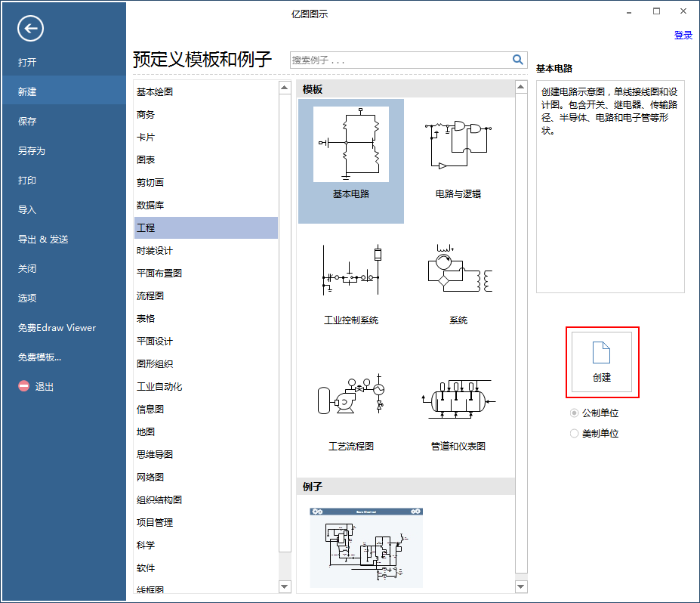Screen dimensions: 700x603
Task: Choose the 系统 template icon
Action: (x=458, y=270)
